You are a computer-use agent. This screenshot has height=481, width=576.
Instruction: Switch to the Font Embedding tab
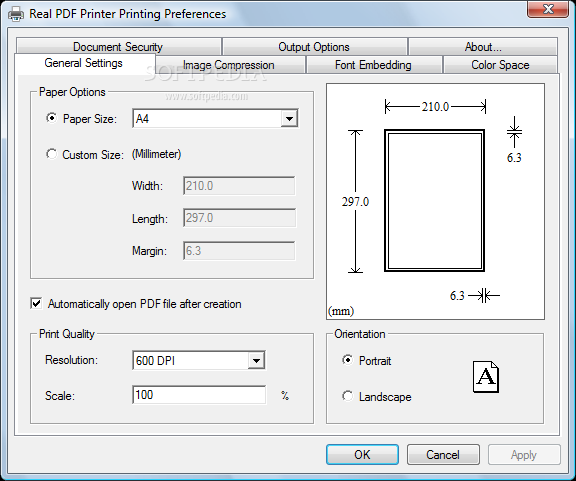(374, 65)
